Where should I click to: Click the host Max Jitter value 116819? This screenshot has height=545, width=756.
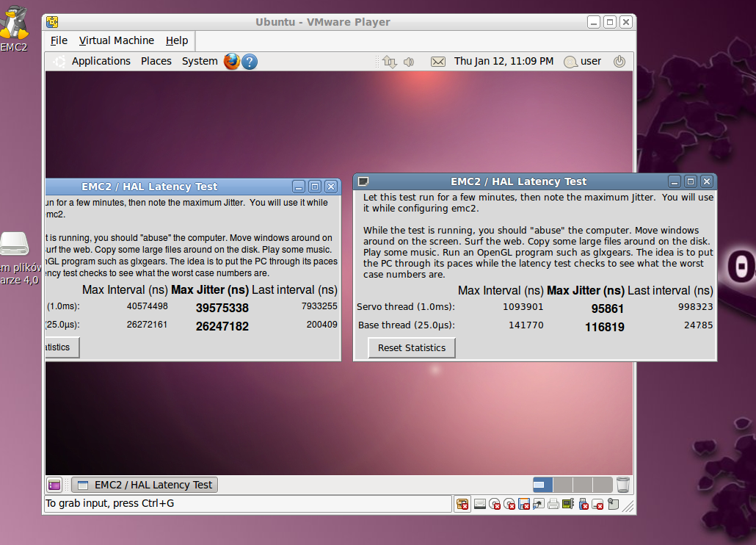pos(605,327)
